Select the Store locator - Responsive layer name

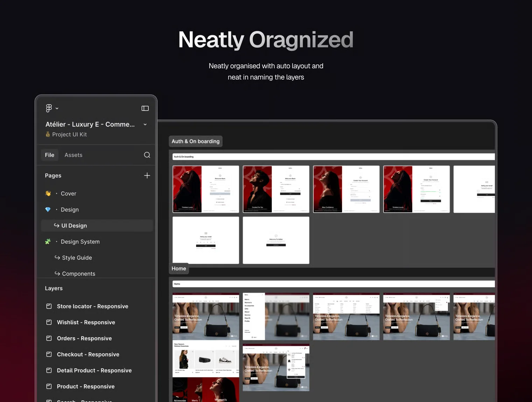(x=92, y=306)
